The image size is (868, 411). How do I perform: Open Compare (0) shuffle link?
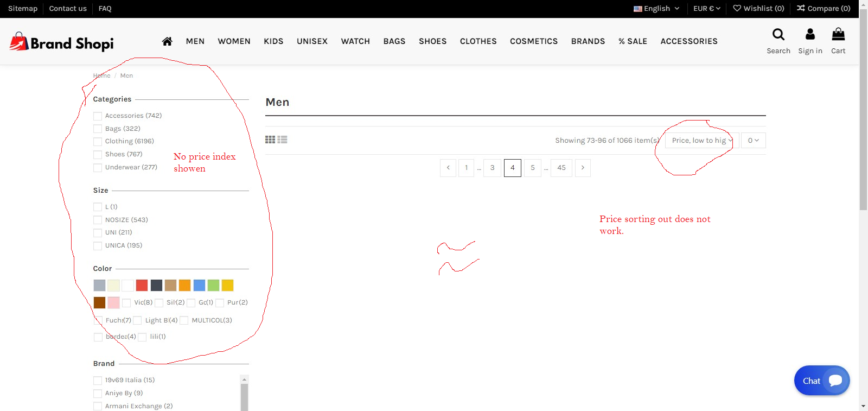tap(824, 8)
